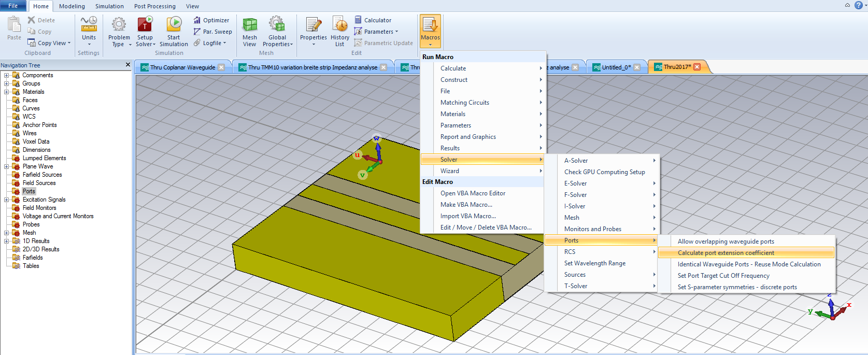868x355 pixels.
Task: Switch to the Modeling ribbon tab
Action: click(x=72, y=6)
